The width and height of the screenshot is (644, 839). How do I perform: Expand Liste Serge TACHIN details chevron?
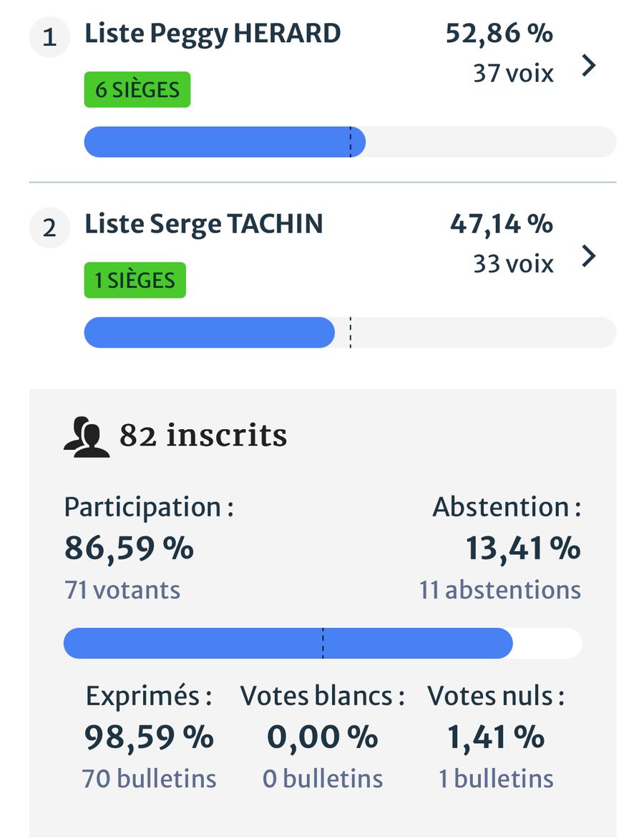[x=588, y=256]
